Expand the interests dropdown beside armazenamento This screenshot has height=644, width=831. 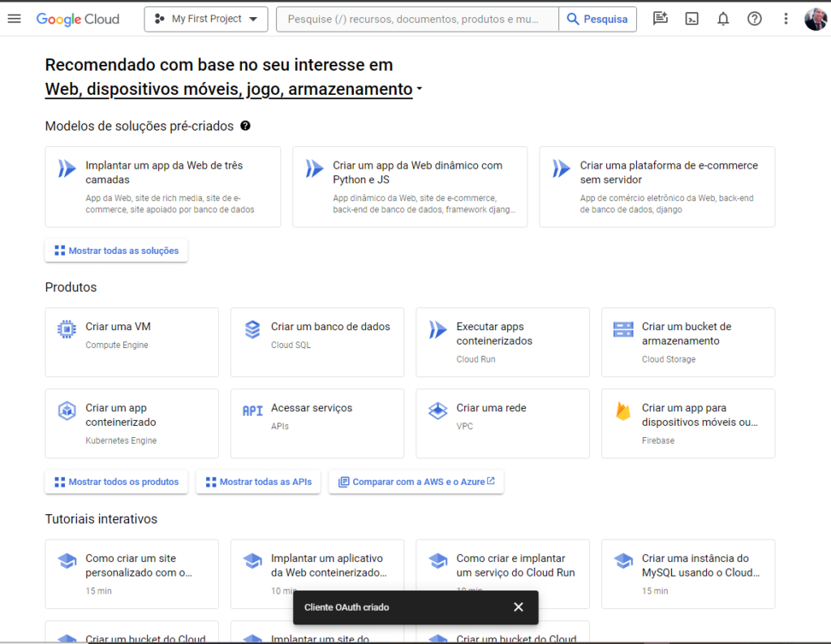click(420, 89)
